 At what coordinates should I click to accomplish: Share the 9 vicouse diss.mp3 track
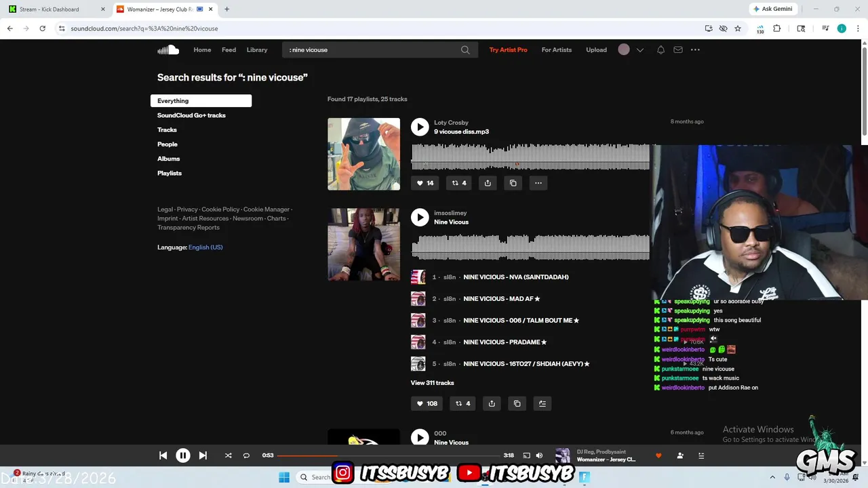488,183
